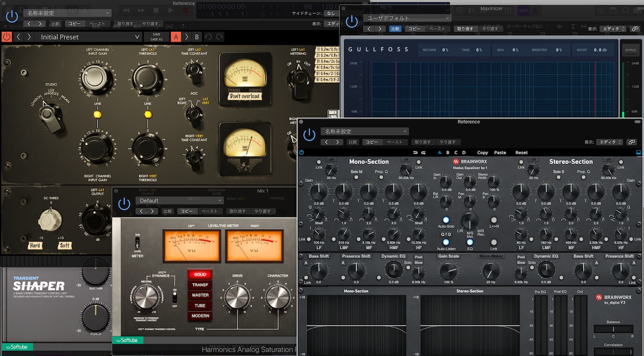Click the redo arrow in the Brainworx toolbar

(x=423, y=152)
